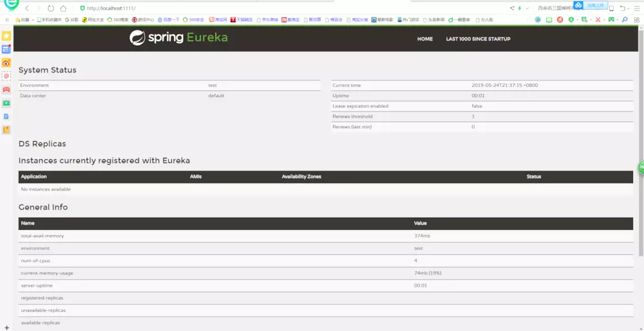Open the Weibo sidebar icon
Screen dimensions: 644x331
(x=6, y=63)
